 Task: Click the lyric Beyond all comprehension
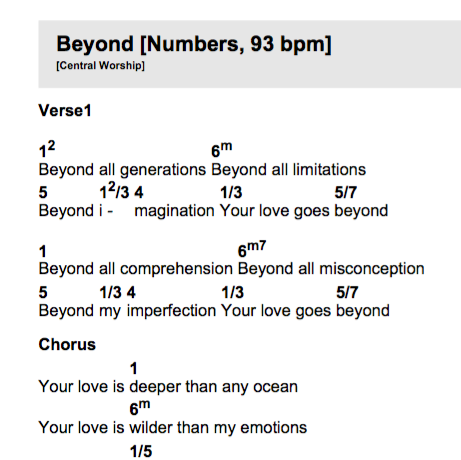click(136, 269)
